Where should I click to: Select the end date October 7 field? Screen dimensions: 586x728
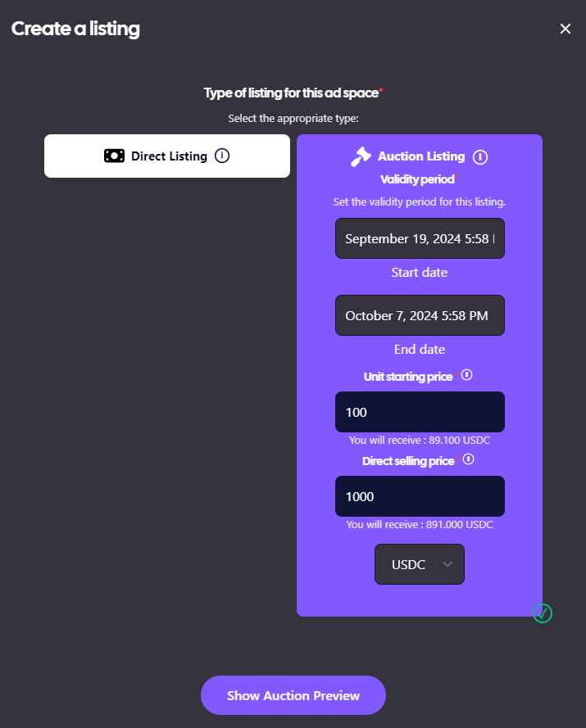[420, 315]
